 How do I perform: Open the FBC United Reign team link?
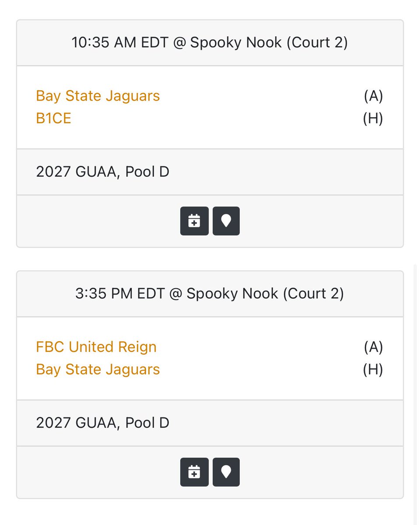click(96, 347)
